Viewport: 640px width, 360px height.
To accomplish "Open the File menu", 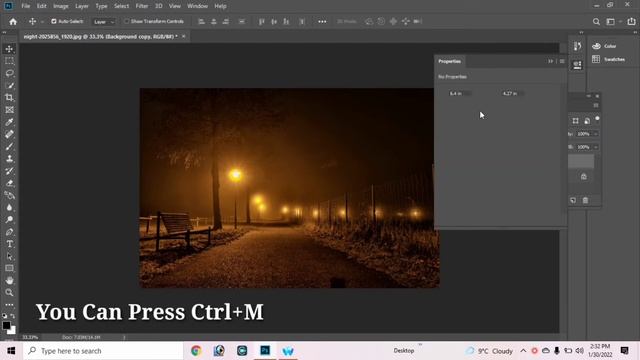I will [26, 6].
